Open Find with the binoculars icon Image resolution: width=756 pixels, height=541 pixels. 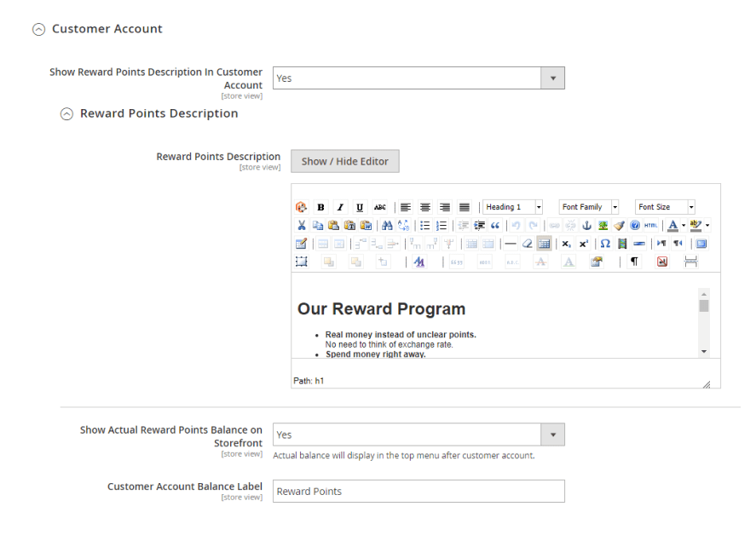(x=387, y=225)
